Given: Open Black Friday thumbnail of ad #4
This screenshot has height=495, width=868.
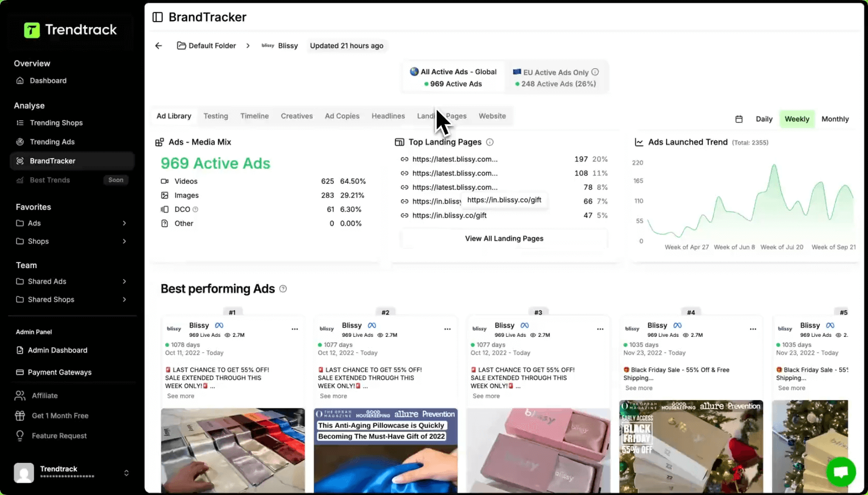Looking at the screenshot, I should [x=691, y=446].
